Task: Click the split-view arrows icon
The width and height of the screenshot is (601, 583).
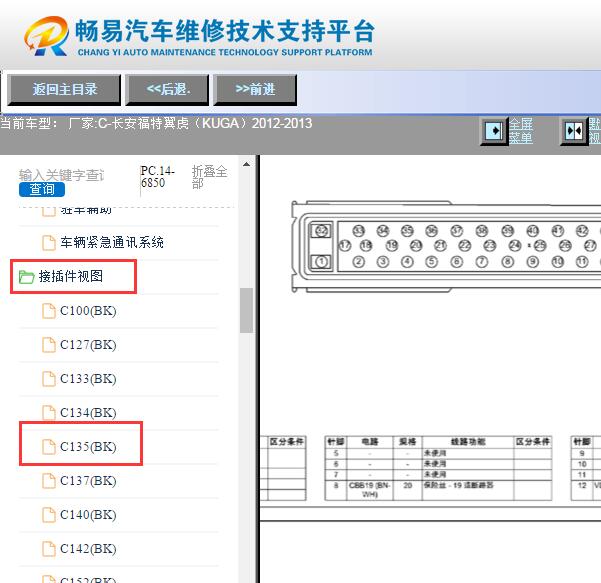Action: click(x=574, y=131)
